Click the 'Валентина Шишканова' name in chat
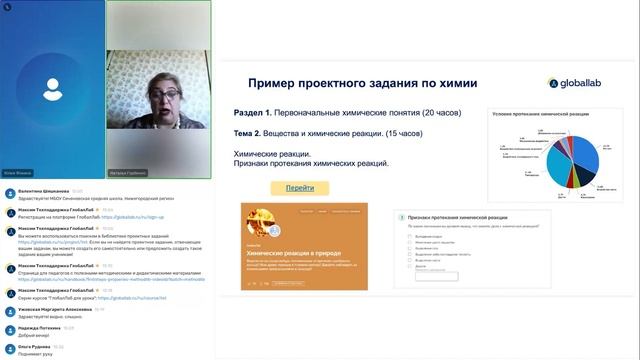640x360 pixels. tap(44, 191)
